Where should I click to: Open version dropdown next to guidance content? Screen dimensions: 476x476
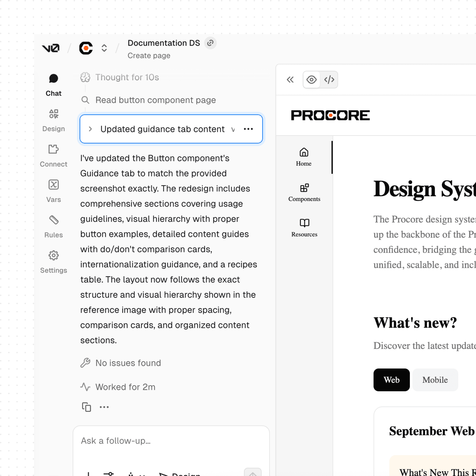pos(233,129)
